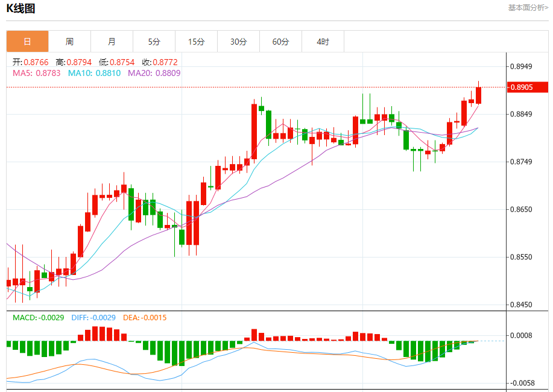The width and height of the screenshot is (553, 392).
Task: Switch to the 月 monthly tab
Action: 112,41
